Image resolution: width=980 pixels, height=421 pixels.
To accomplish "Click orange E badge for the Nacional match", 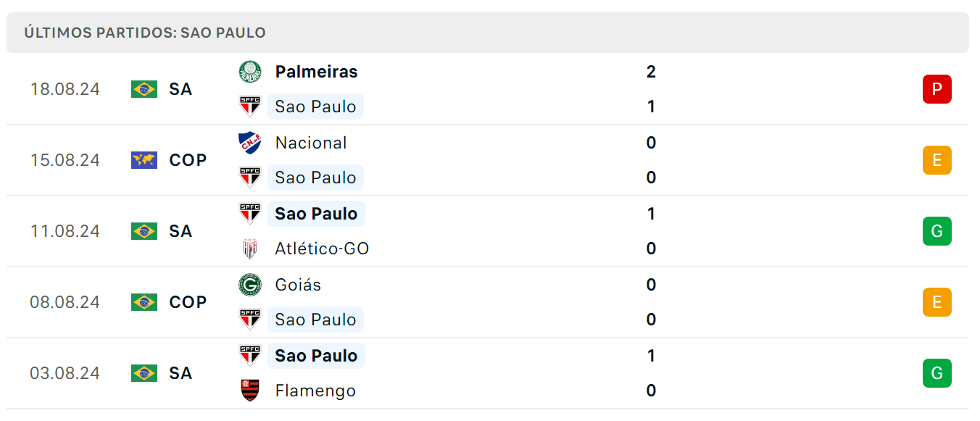I will point(937,160).
